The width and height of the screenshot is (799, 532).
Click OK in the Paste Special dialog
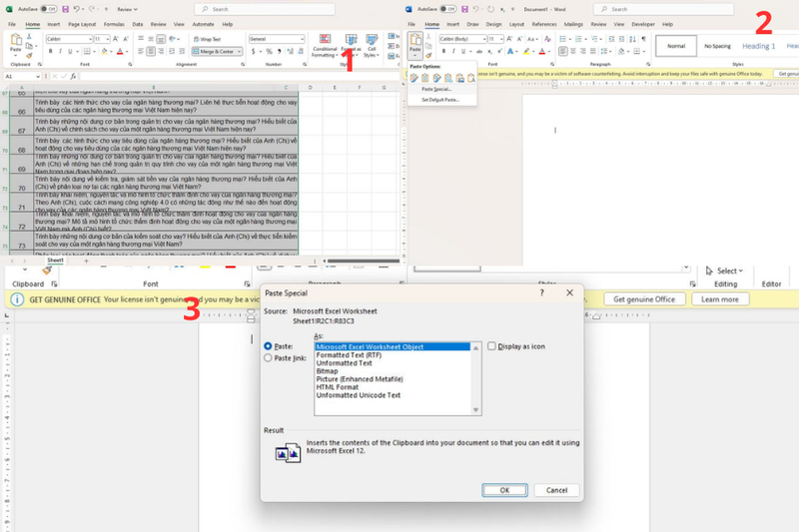[504, 490]
